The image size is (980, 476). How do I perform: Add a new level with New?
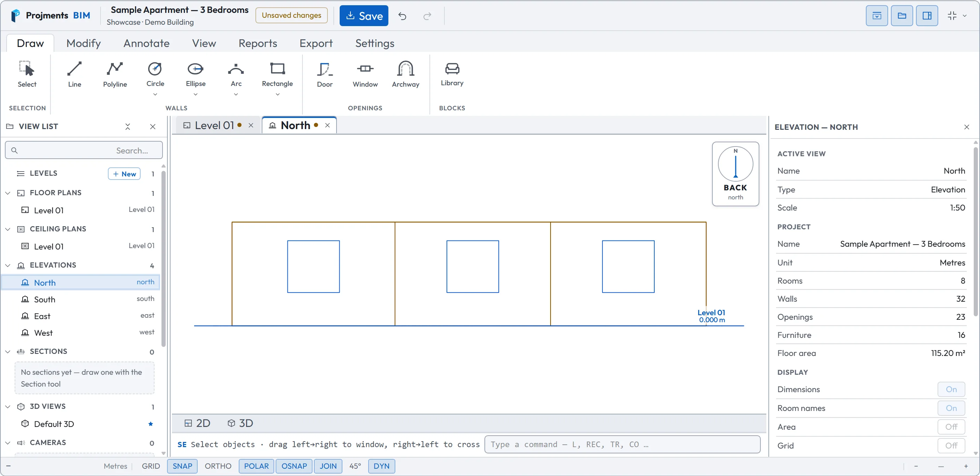(124, 174)
